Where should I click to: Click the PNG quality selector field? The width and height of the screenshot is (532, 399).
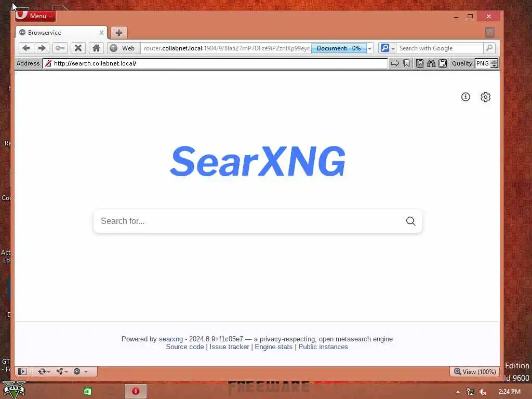point(483,63)
